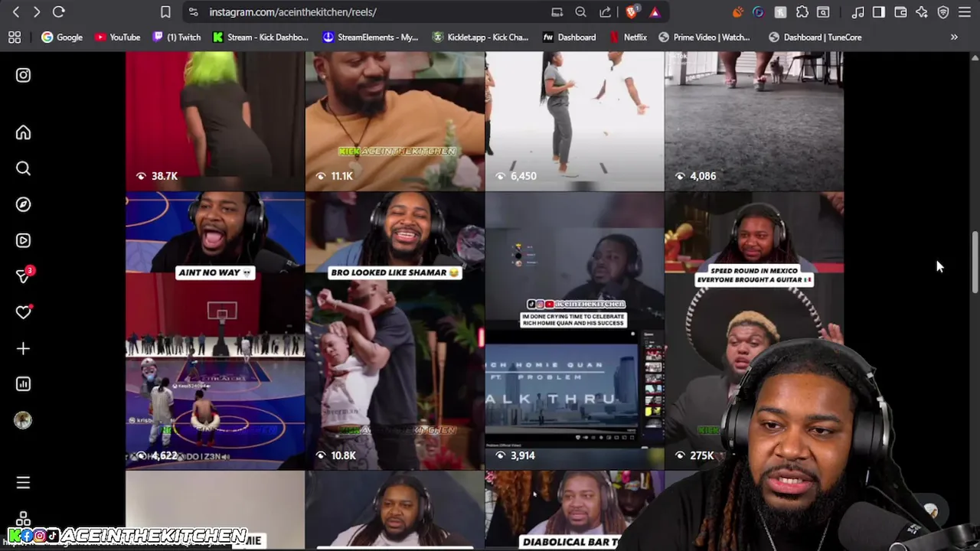Open the StreamElements - My... bookmark
Viewport: 980px width, 551px height.
click(371, 37)
